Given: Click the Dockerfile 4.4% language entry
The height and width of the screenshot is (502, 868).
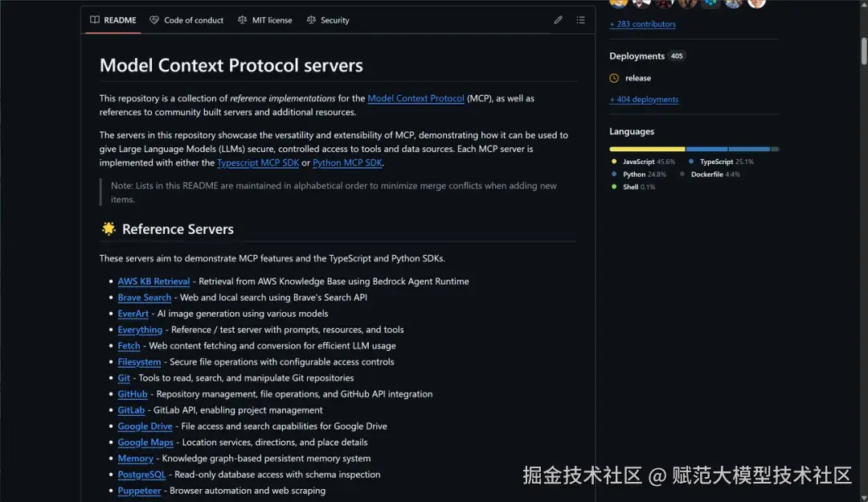Looking at the screenshot, I should click(710, 174).
